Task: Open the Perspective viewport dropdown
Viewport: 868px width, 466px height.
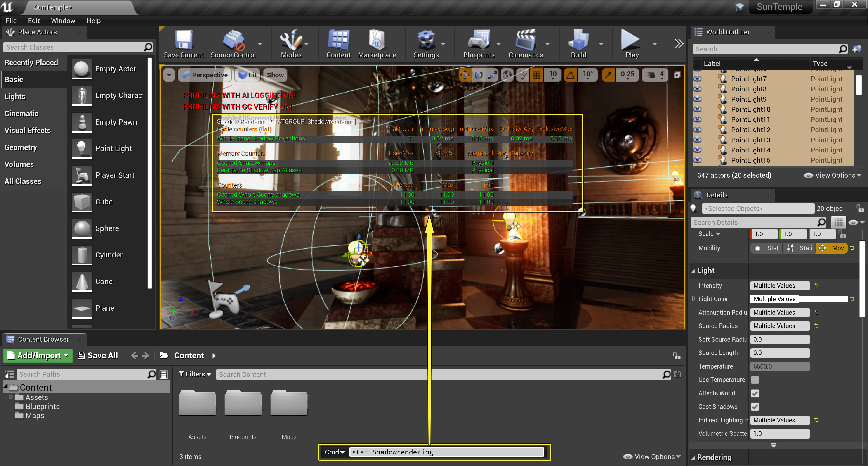Action: [x=205, y=75]
